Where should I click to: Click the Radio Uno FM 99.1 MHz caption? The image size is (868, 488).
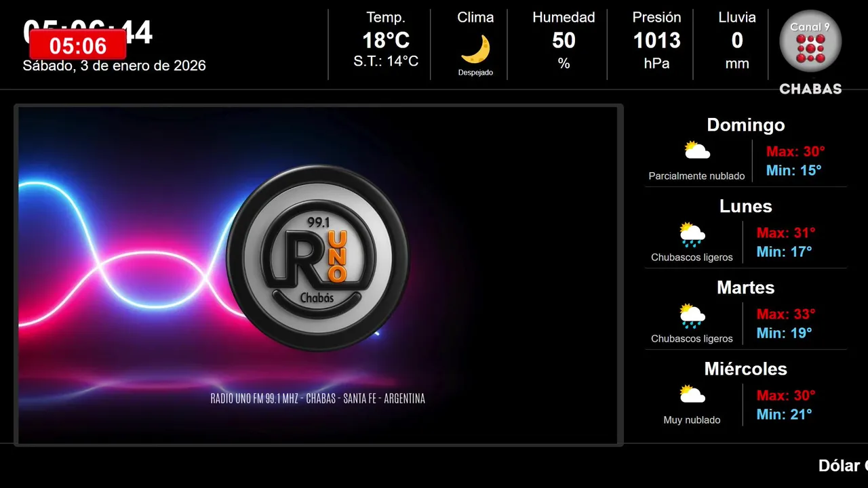tap(318, 399)
